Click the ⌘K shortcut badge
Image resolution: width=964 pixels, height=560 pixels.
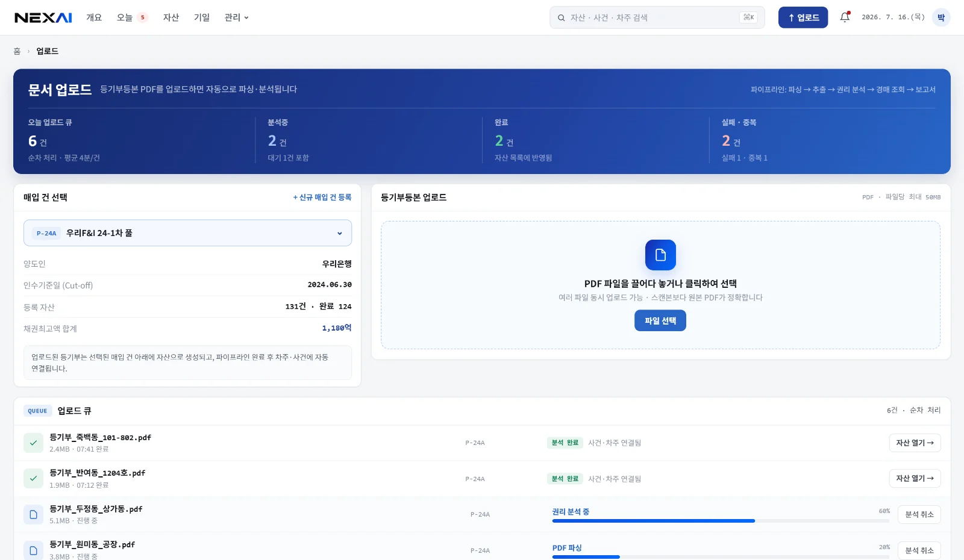pos(748,17)
